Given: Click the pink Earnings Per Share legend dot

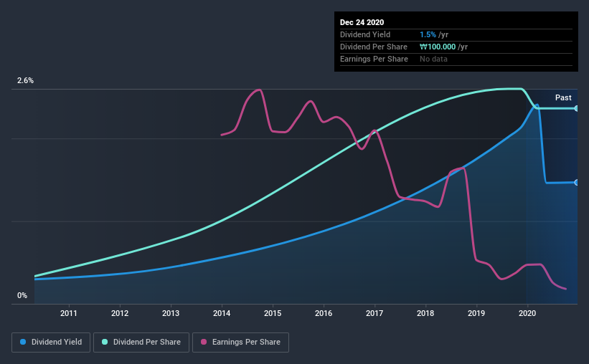Looking at the screenshot, I should point(204,342).
